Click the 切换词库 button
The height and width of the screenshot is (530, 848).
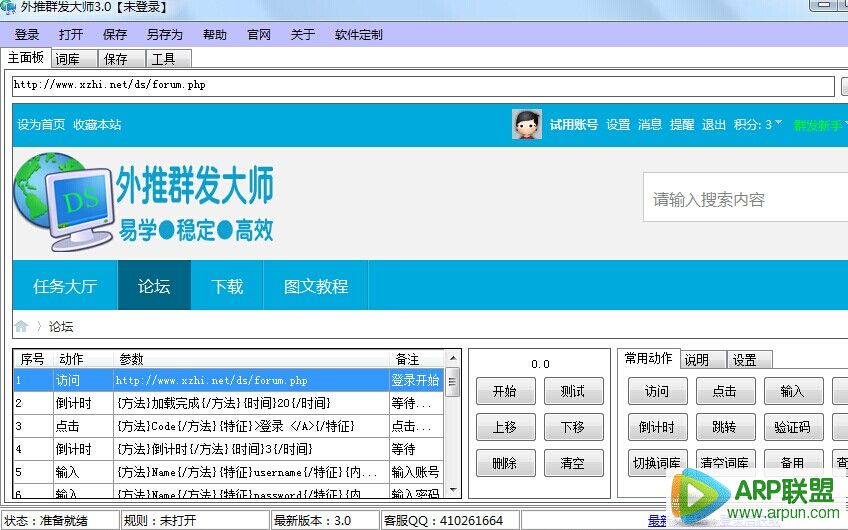click(657, 463)
